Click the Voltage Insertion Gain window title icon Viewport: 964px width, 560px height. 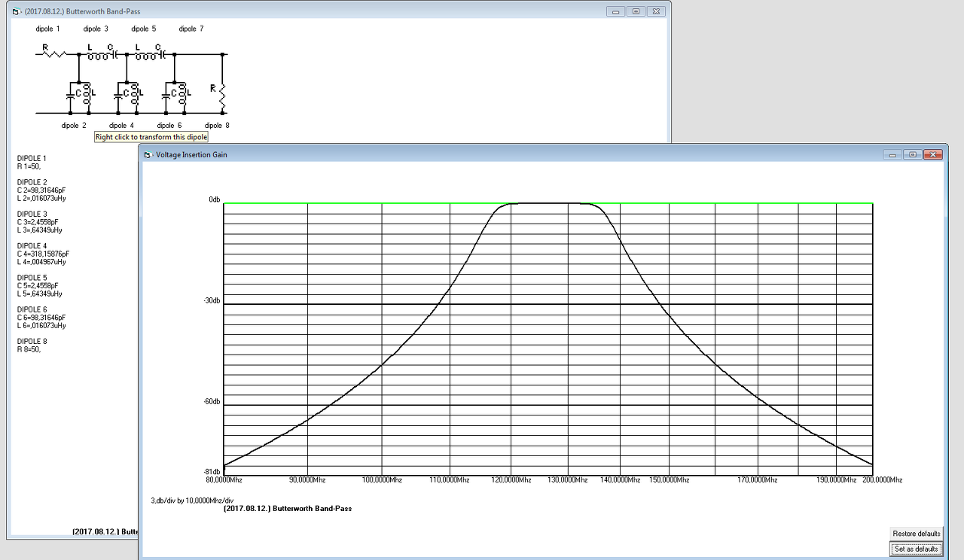(148, 155)
